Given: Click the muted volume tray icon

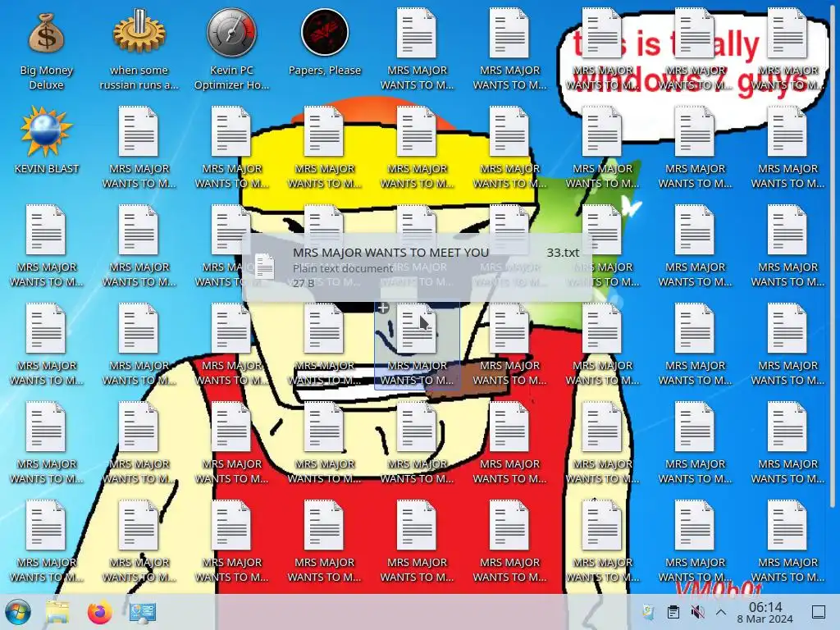Looking at the screenshot, I should [x=697, y=612].
